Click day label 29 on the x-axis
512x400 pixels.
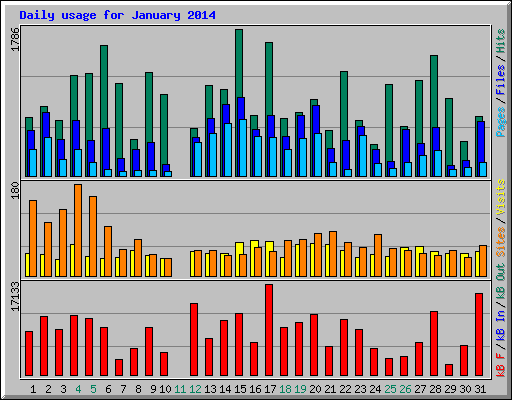[x=450, y=389]
